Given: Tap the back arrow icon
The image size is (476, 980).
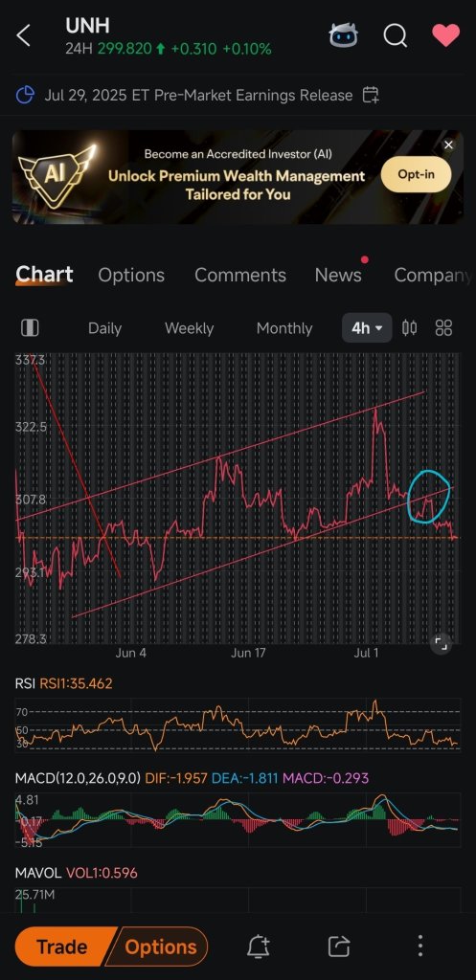Looking at the screenshot, I should (23, 35).
